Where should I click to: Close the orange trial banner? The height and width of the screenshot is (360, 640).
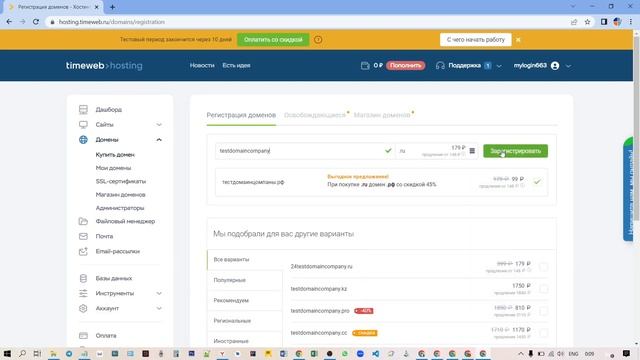pos(518,40)
